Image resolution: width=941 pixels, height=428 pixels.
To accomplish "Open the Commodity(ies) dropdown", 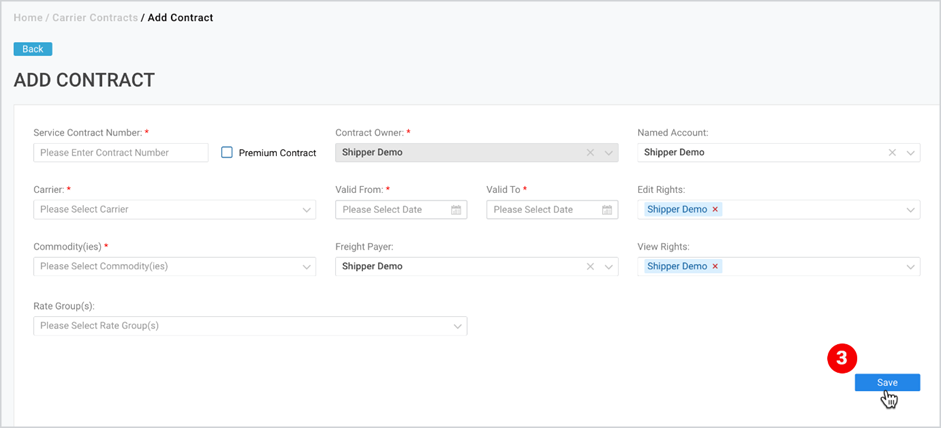I will [175, 267].
